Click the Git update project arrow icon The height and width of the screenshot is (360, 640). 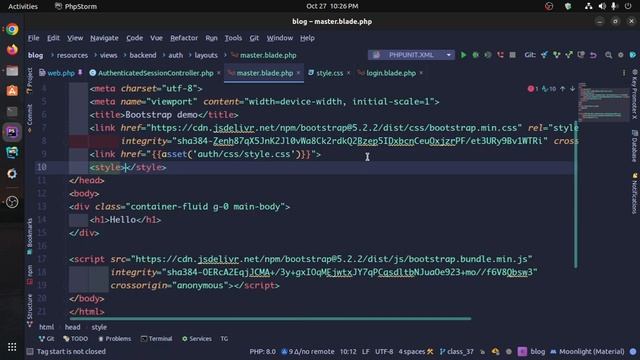544,55
